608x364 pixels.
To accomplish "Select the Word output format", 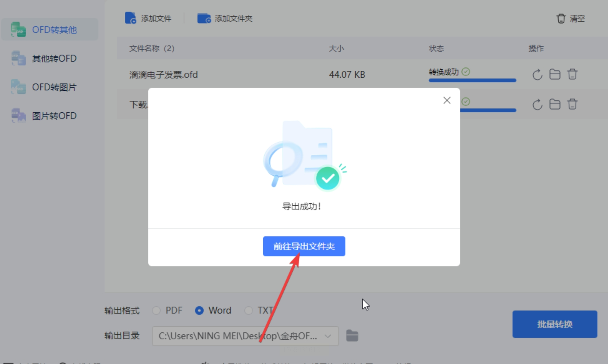I will pyautogui.click(x=199, y=310).
